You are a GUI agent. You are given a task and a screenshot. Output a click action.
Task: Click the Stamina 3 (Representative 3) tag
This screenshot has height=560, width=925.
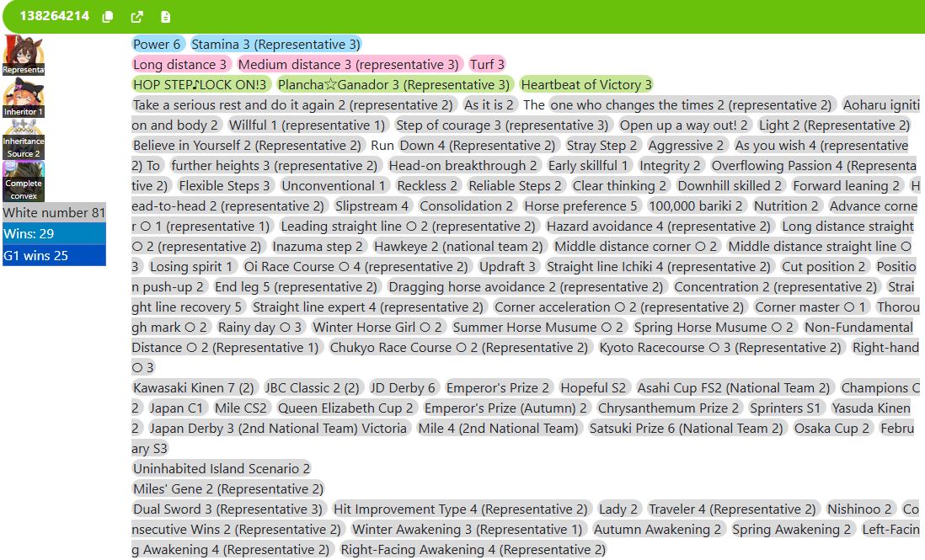coord(275,44)
